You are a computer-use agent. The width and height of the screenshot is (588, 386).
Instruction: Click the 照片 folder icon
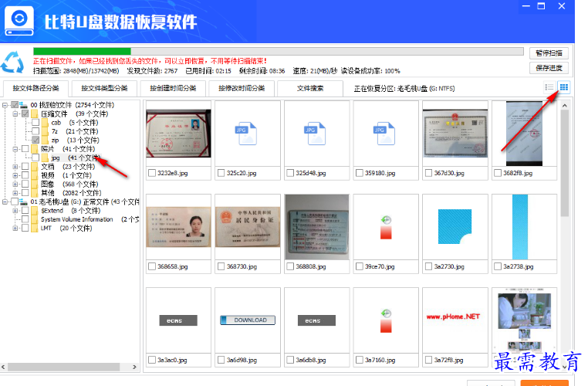point(35,149)
